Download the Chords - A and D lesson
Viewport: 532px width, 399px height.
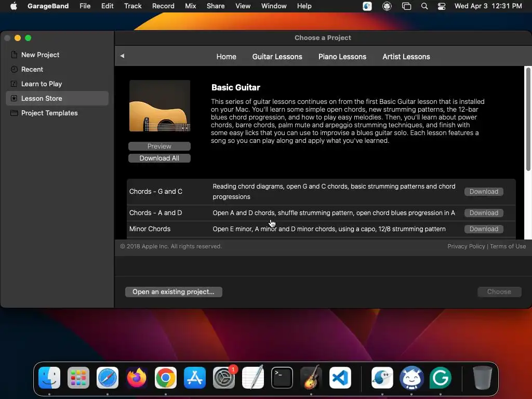click(x=484, y=213)
